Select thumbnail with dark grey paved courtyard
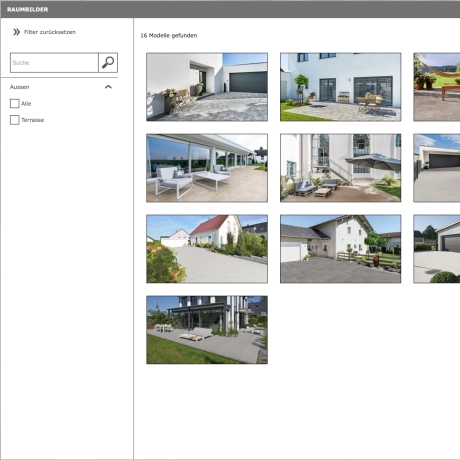 (341, 249)
